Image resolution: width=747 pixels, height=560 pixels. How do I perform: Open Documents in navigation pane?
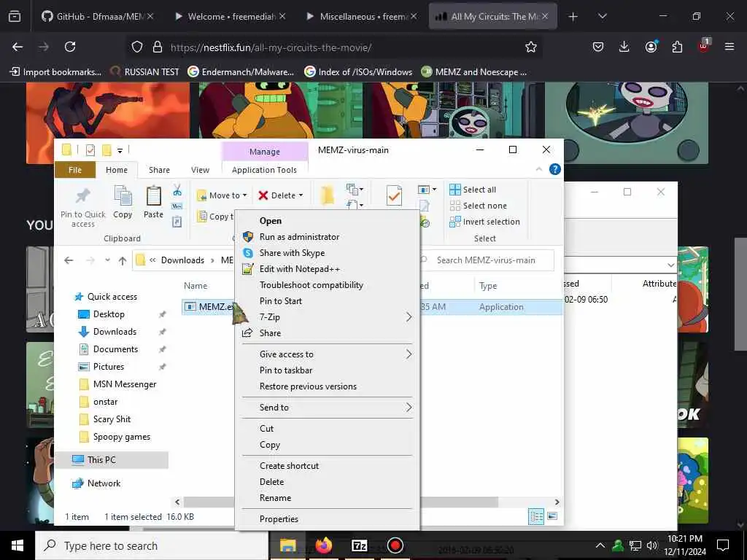[x=115, y=349]
